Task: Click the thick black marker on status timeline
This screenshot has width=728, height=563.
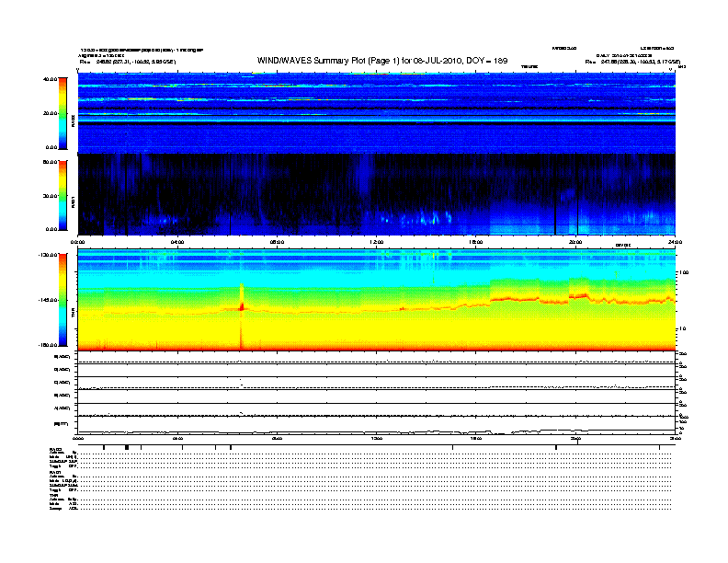Action: pyautogui.click(x=127, y=447)
